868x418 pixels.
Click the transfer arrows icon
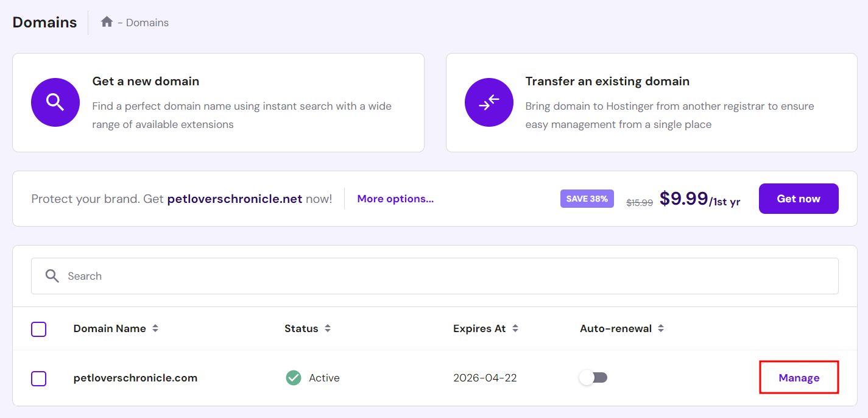pyautogui.click(x=489, y=102)
